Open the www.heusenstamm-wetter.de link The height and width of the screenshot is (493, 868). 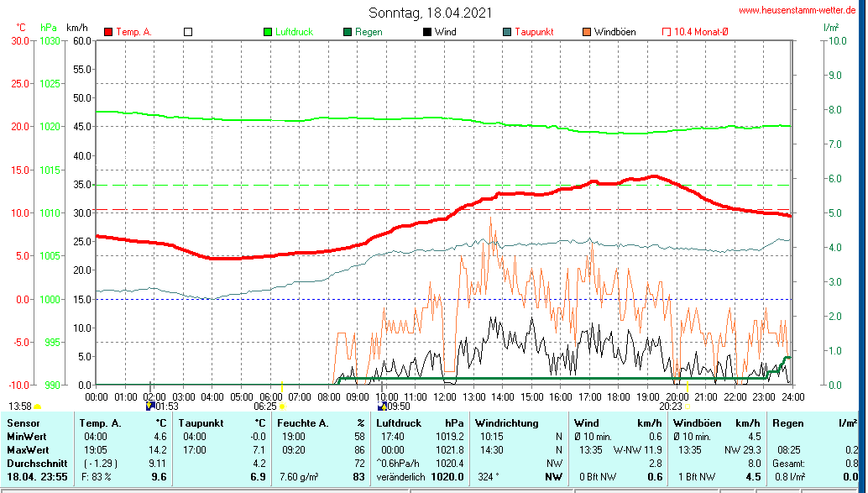[797, 10]
